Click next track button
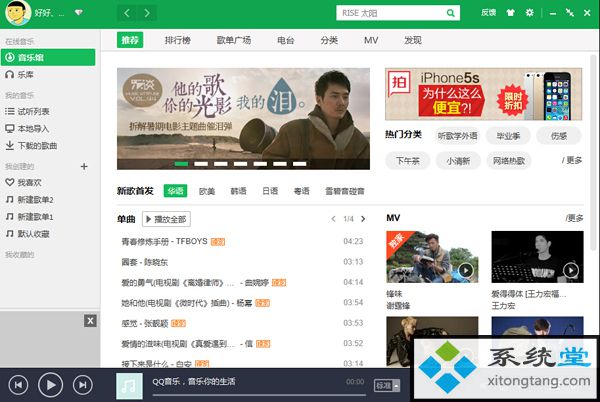 83,385
